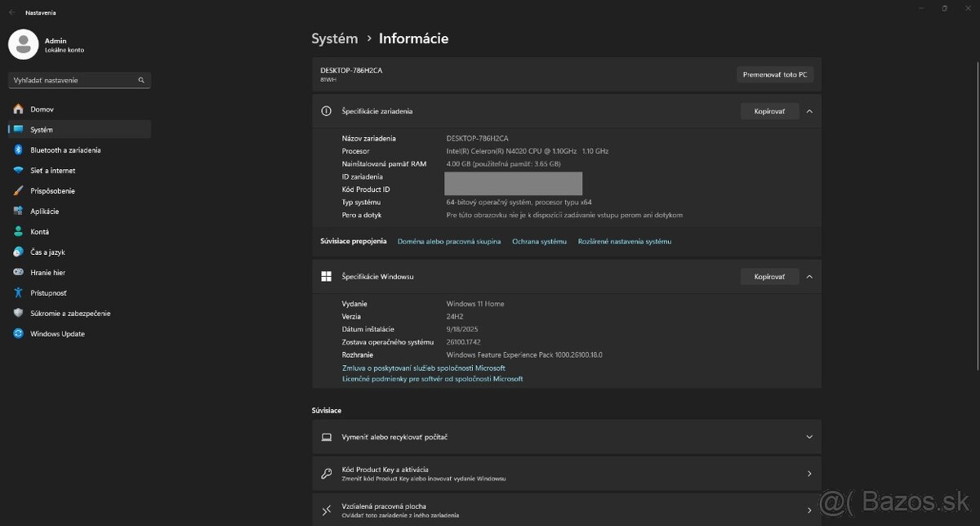Image resolution: width=980 pixels, height=526 pixels.
Task: Click Doména alebo pracovná skupina link
Action: [x=449, y=242]
